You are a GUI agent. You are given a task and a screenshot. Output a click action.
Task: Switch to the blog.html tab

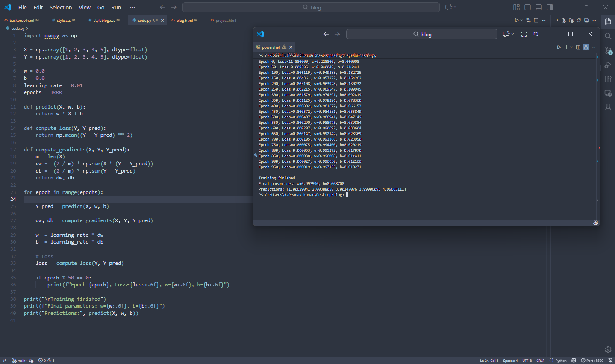(184, 20)
